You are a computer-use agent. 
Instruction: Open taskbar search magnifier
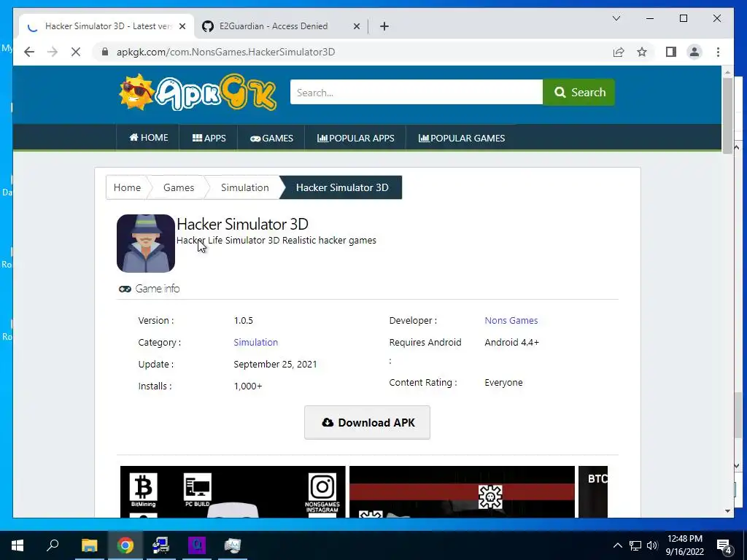[53, 545]
